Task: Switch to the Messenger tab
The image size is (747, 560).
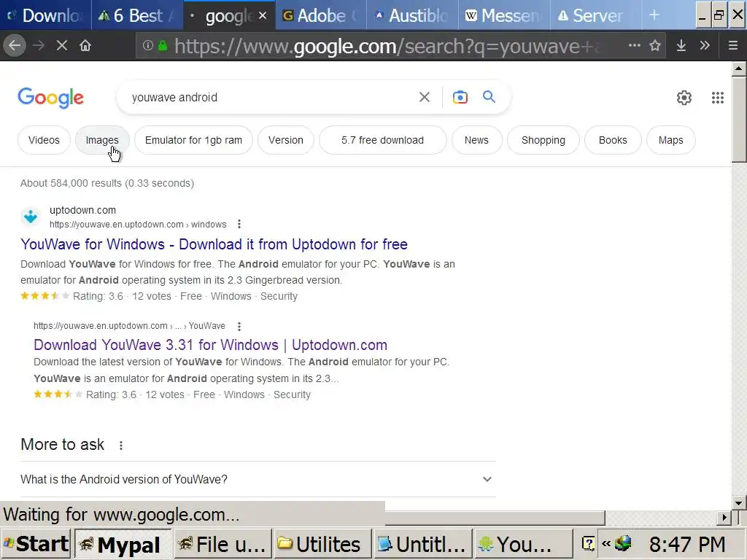Action: click(x=504, y=15)
